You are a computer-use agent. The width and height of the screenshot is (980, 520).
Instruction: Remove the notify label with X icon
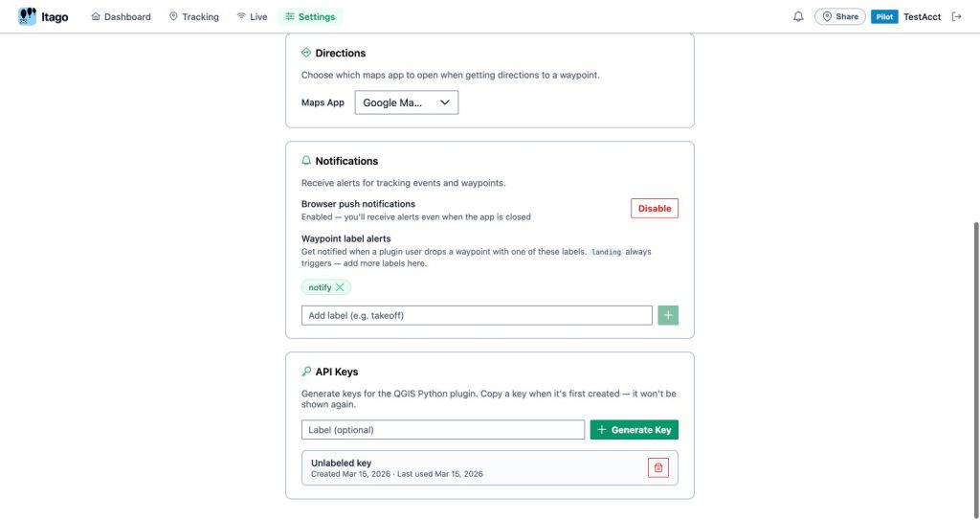point(340,287)
